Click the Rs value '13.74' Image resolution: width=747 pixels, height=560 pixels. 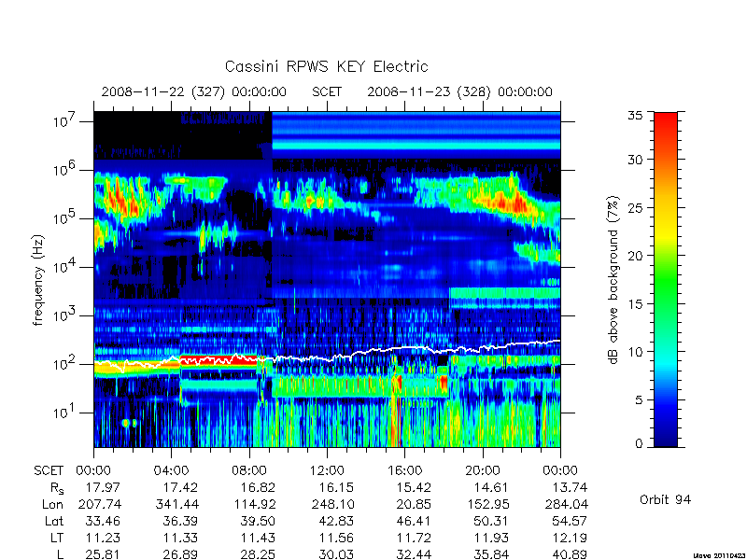click(x=570, y=487)
